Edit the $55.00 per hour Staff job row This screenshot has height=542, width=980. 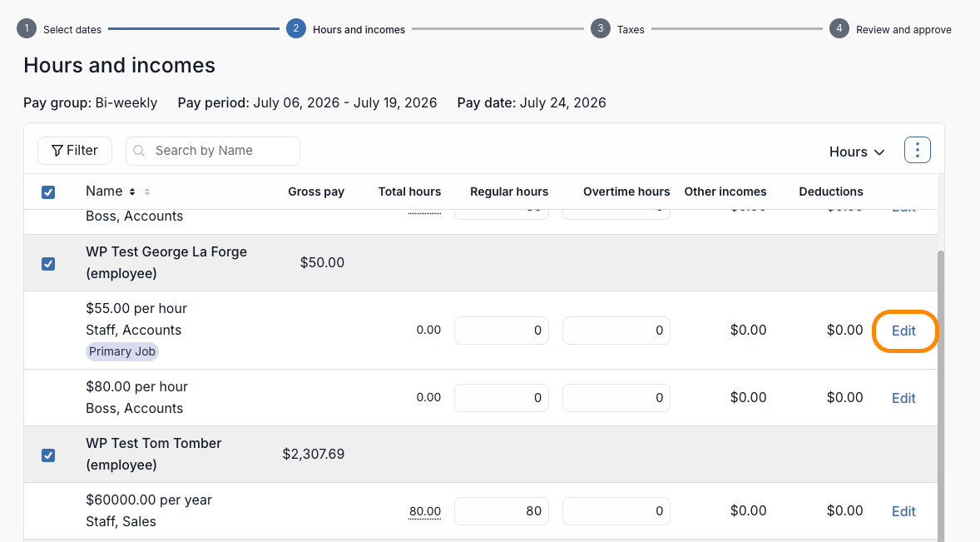coord(903,331)
